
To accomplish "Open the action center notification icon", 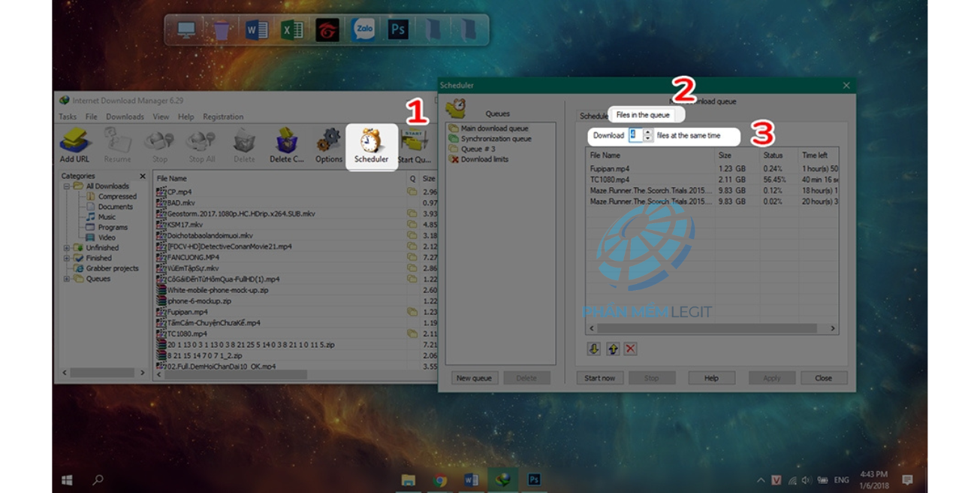I will (x=907, y=479).
